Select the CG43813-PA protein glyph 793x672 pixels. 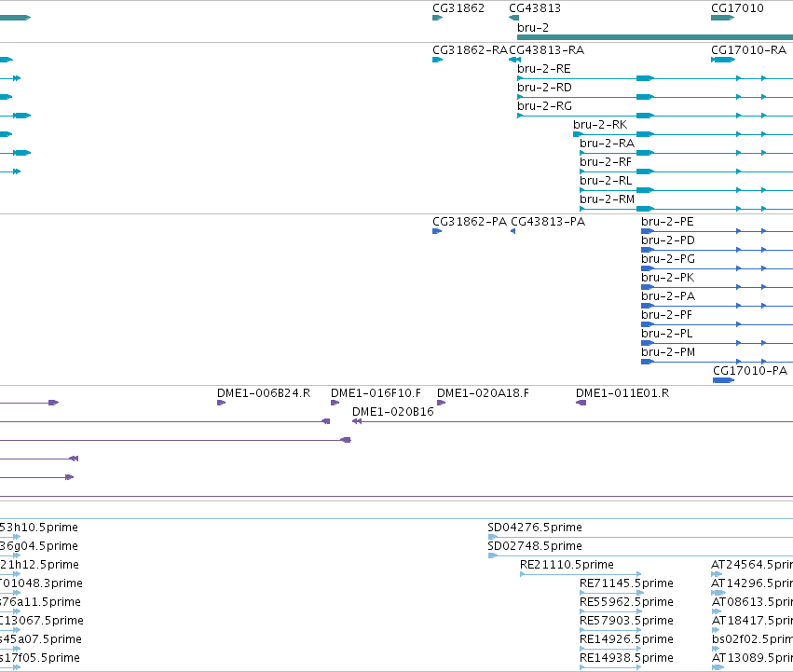513,231
